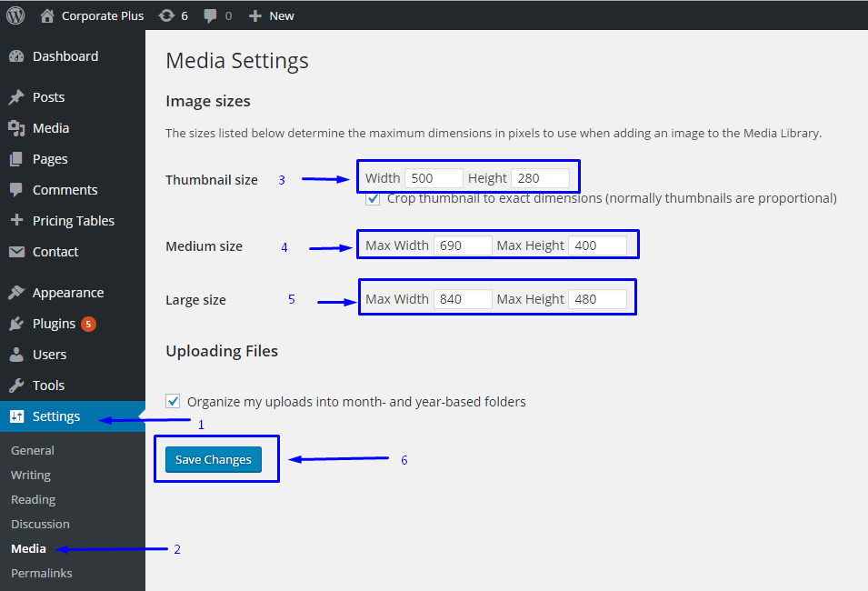
Task: Open the Appearance menu
Action: pyautogui.click(x=68, y=293)
